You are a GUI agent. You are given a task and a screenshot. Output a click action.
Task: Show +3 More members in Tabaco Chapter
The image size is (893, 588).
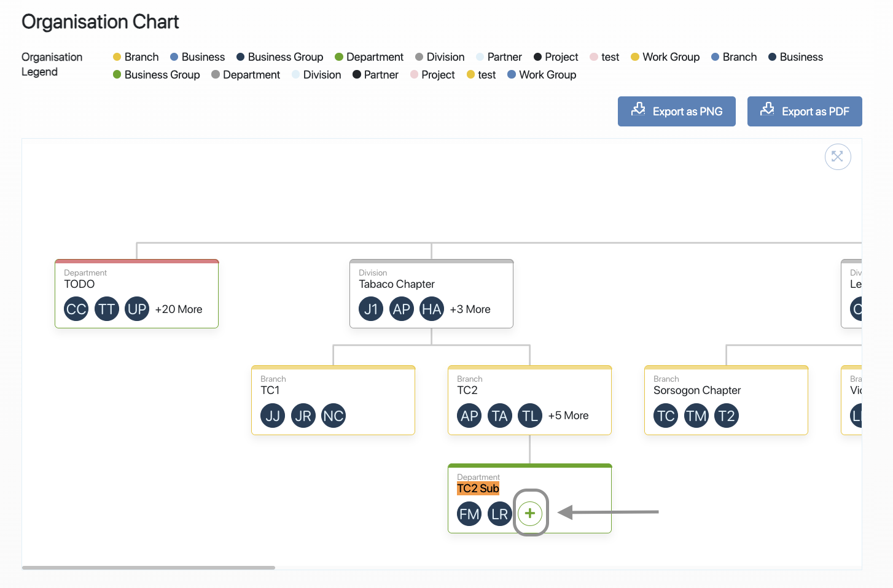tap(470, 309)
